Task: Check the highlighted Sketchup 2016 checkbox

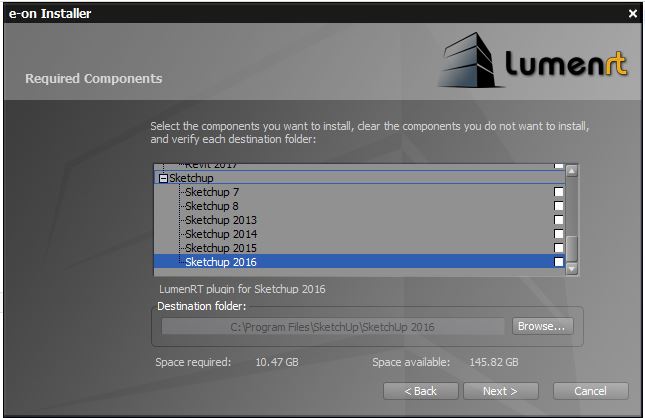Action: click(x=559, y=262)
